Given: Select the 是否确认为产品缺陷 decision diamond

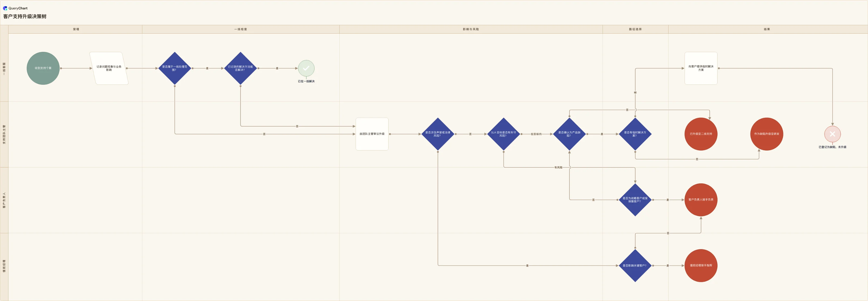Looking at the screenshot, I should tap(569, 134).
